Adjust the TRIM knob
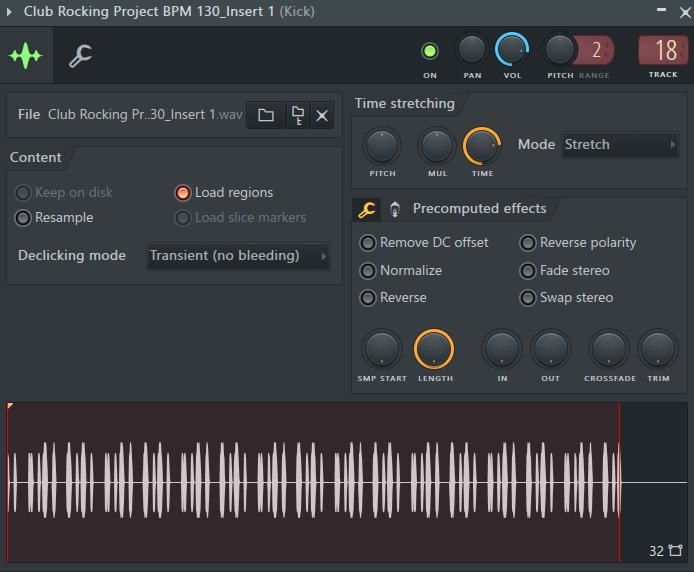 pyautogui.click(x=658, y=349)
